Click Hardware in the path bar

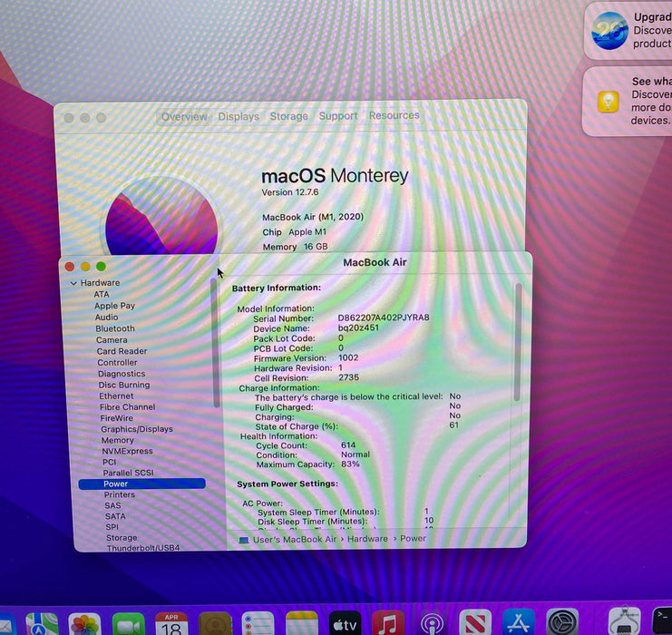[x=367, y=539]
